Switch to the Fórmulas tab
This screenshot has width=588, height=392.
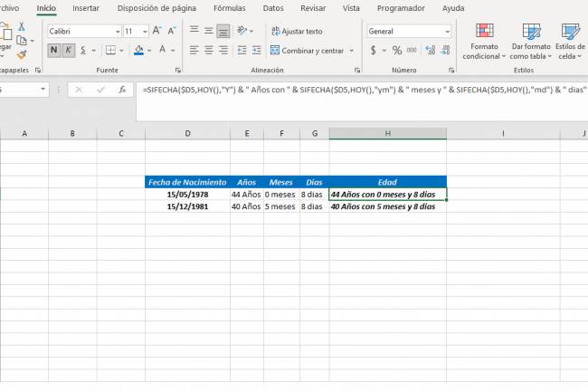229,7
